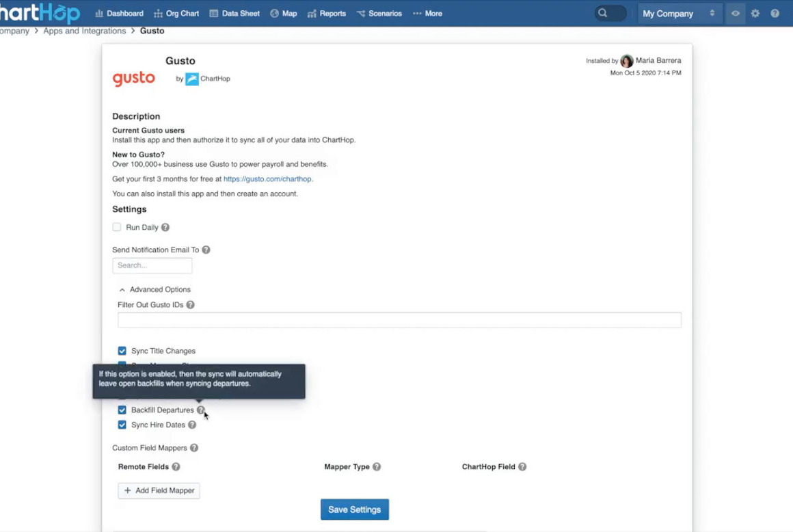Open Scenarios section
The height and width of the screenshot is (532, 793).
[379, 14]
